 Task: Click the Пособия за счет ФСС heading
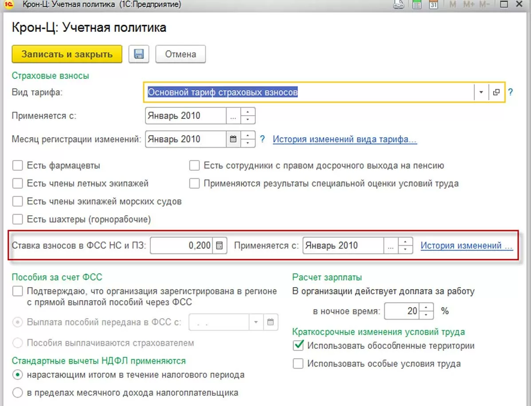click(x=57, y=277)
